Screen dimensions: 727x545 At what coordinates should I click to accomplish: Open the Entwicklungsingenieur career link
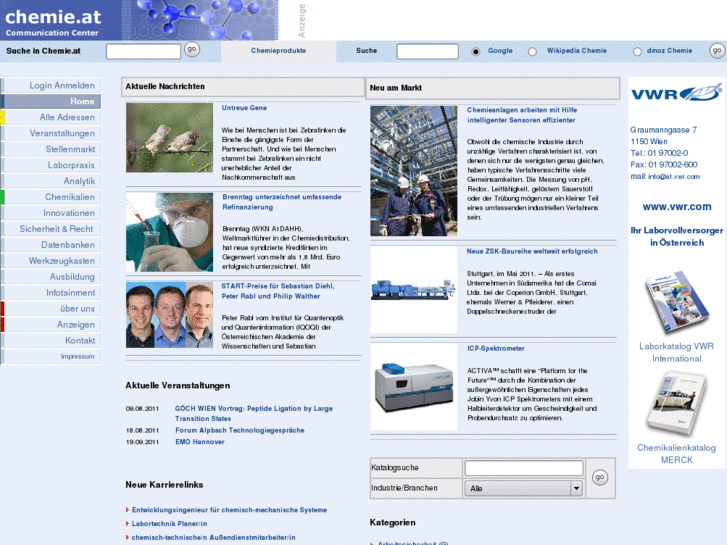click(229, 510)
